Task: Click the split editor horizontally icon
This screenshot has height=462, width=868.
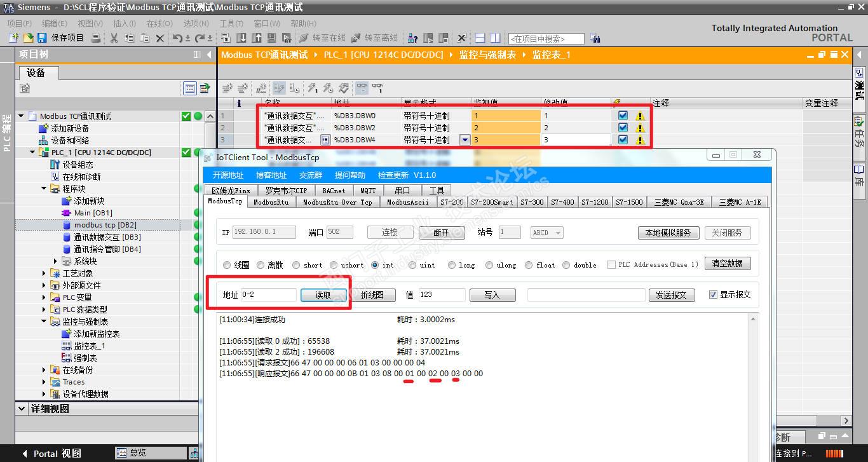Action: click(x=480, y=38)
